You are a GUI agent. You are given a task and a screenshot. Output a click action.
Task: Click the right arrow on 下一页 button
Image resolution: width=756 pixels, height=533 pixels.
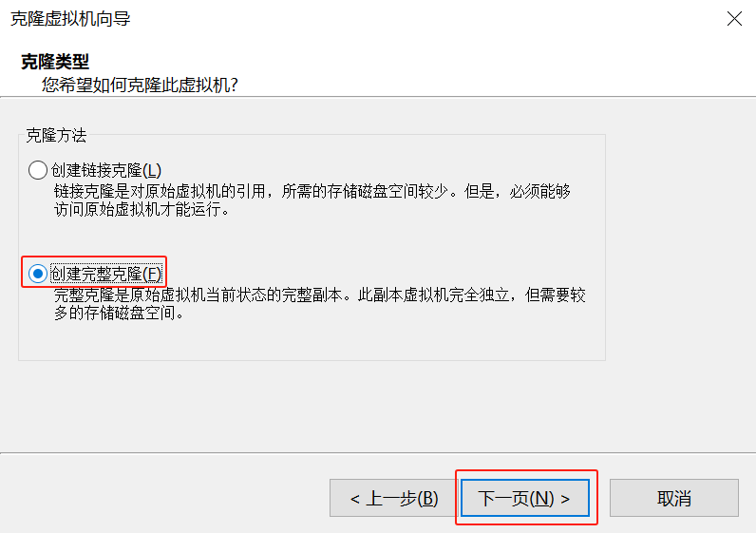(x=565, y=499)
